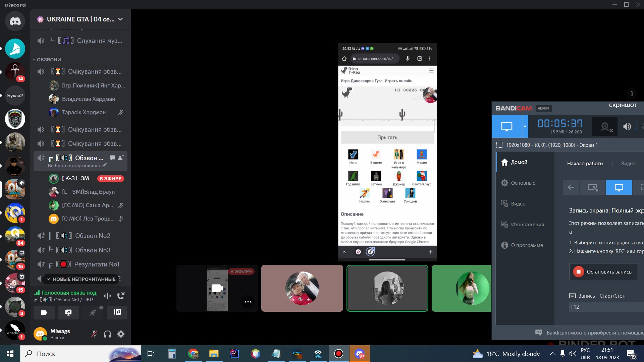Click Остановить запись button
This screenshot has width=644, height=362.
pos(603,271)
